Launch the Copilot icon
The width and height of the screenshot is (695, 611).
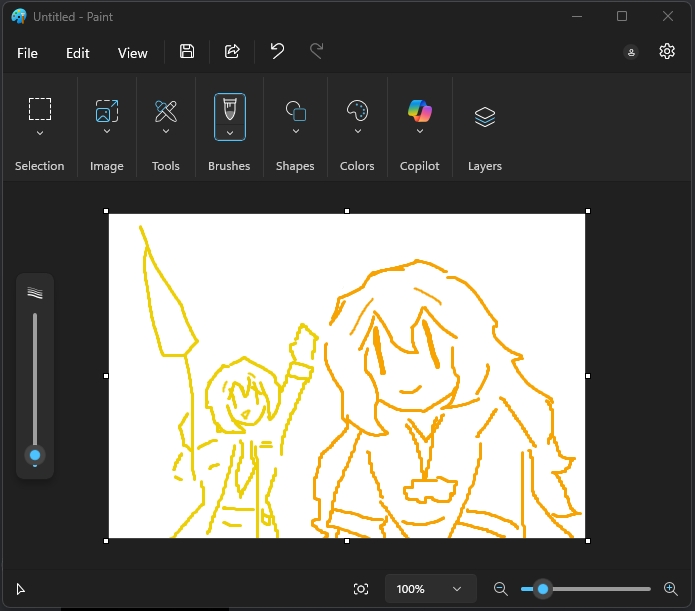(x=420, y=110)
